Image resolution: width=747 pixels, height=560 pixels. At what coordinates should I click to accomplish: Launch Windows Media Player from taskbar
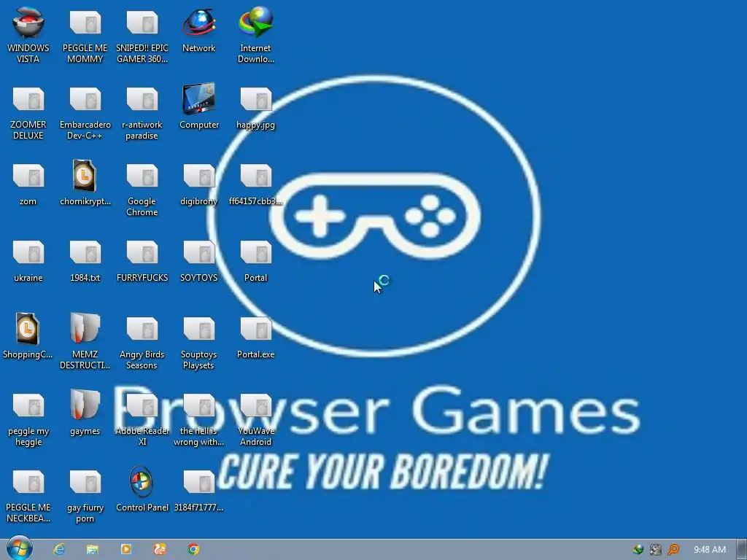pyautogui.click(x=126, y=550)
